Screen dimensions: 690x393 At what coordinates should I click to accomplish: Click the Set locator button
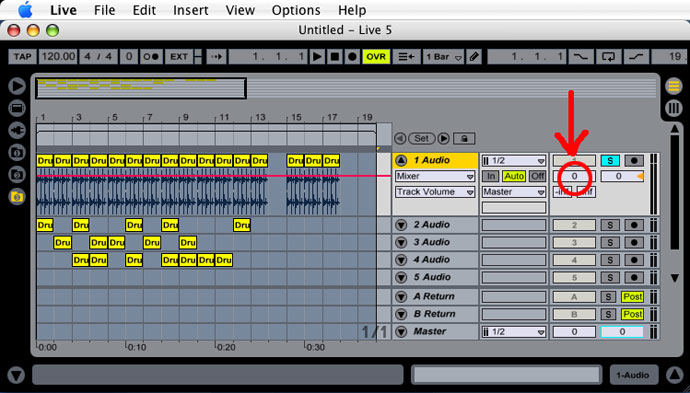click(x=422, y=139)
